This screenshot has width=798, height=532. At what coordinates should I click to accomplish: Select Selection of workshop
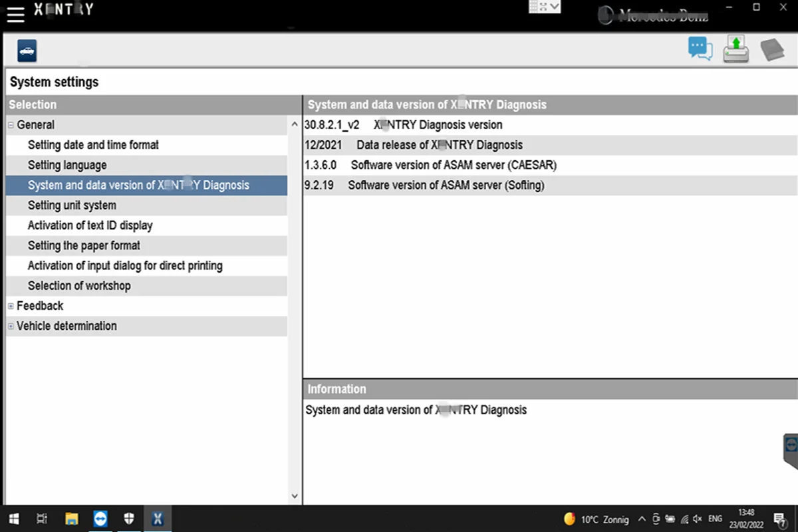[x=146, y=286]
